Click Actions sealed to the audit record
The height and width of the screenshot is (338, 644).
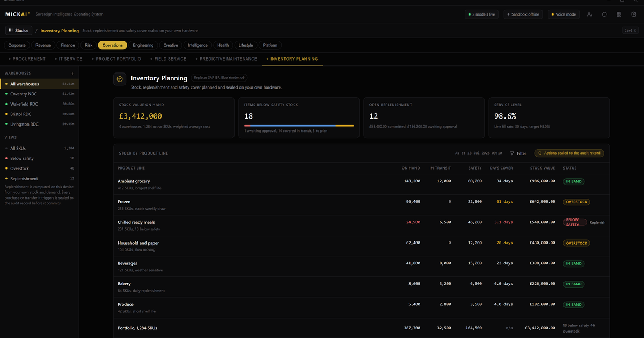point(569,153)
